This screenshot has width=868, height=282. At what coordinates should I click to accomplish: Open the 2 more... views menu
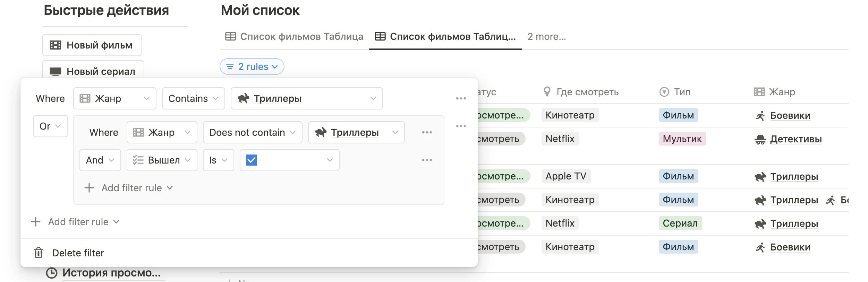click(546, 36)
